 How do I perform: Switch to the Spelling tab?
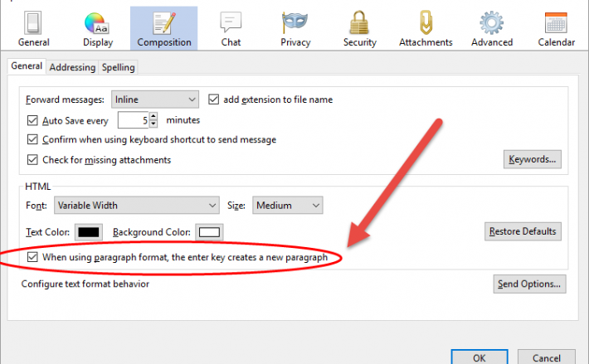tap(118, 67)
